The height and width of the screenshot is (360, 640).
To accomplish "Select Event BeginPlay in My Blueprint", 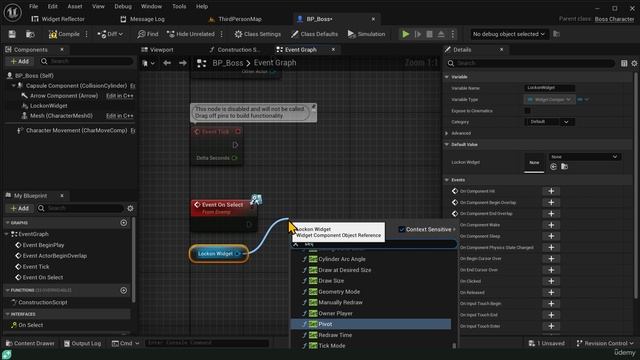I will tap(43, 245).
